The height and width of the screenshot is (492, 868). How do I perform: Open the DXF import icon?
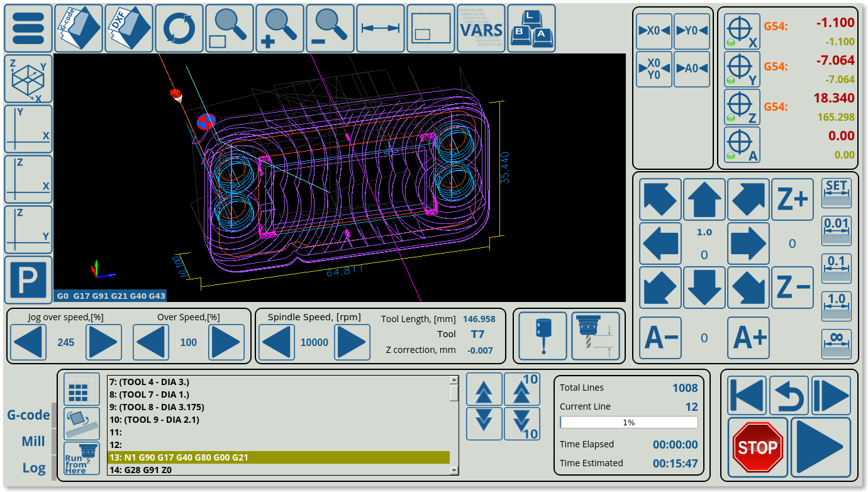129,28
